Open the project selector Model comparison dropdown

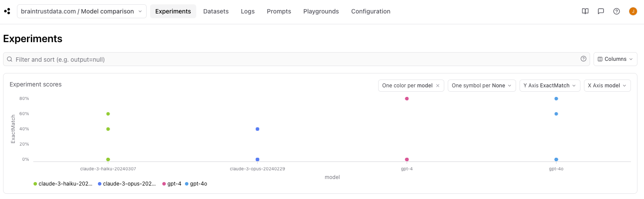82,11
